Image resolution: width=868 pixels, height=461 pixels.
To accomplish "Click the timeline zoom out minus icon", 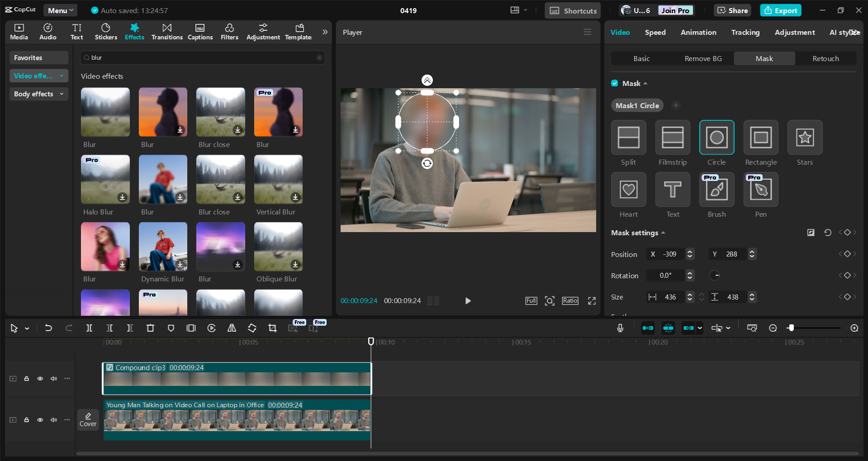I will pyautogui.click(x=773, y=328).
